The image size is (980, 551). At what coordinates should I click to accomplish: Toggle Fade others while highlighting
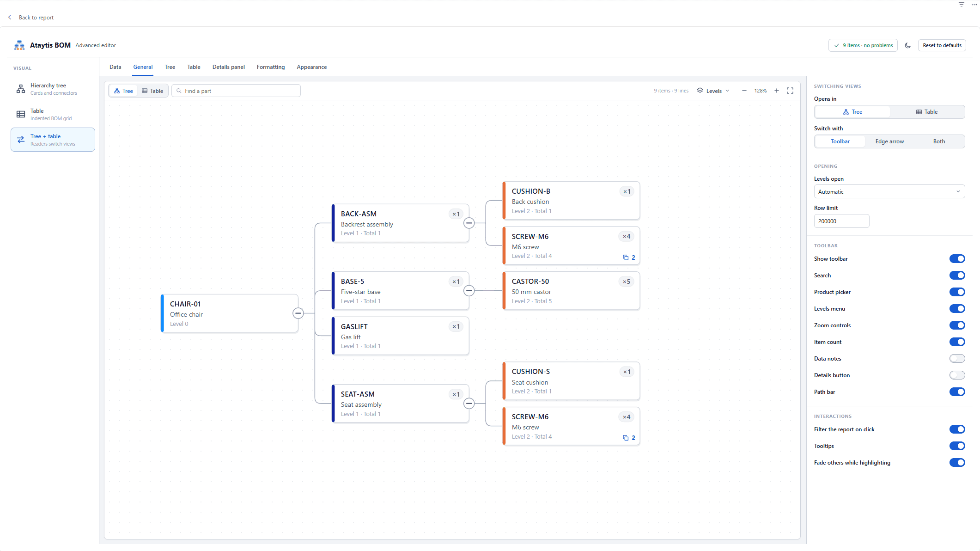pyautogui.click(x=957, y=463)
